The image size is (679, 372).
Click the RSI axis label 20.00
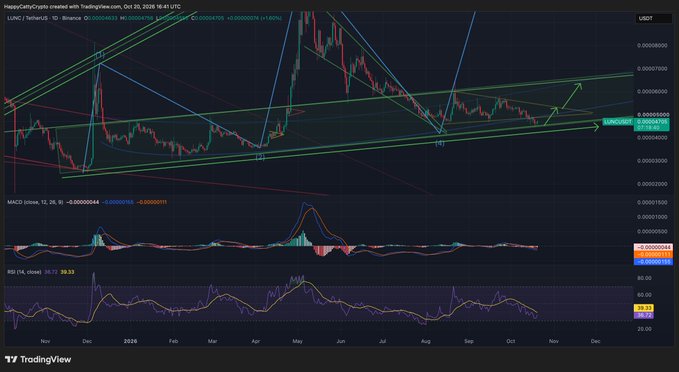pyautogui.click(x=644, y=329)
